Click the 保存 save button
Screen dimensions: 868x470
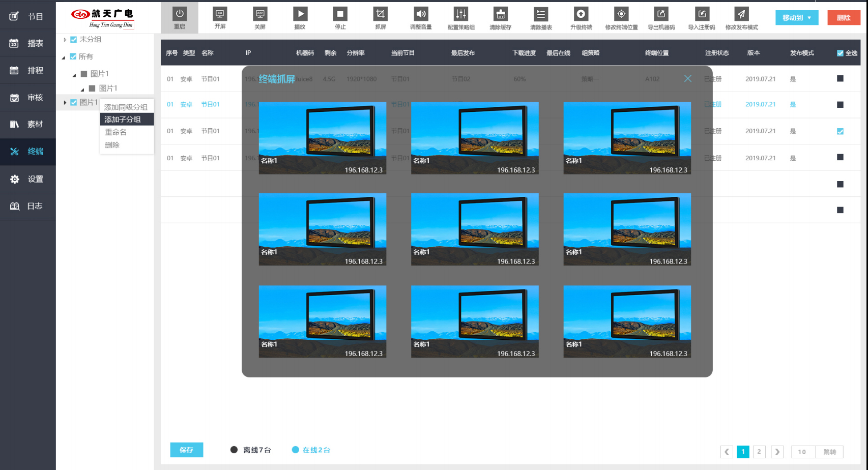coord(186,450)
